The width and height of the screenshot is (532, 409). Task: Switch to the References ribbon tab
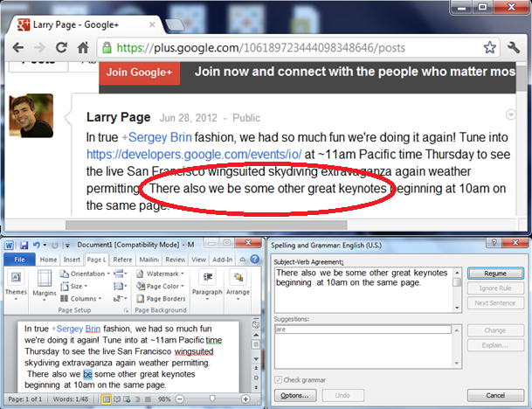[x=122, y=260]
